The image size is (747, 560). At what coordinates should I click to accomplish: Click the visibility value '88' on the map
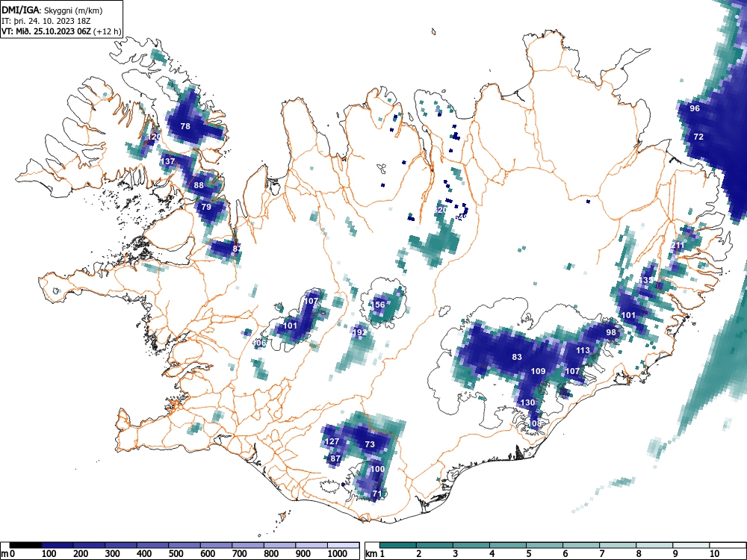click(x=199, y=185)
